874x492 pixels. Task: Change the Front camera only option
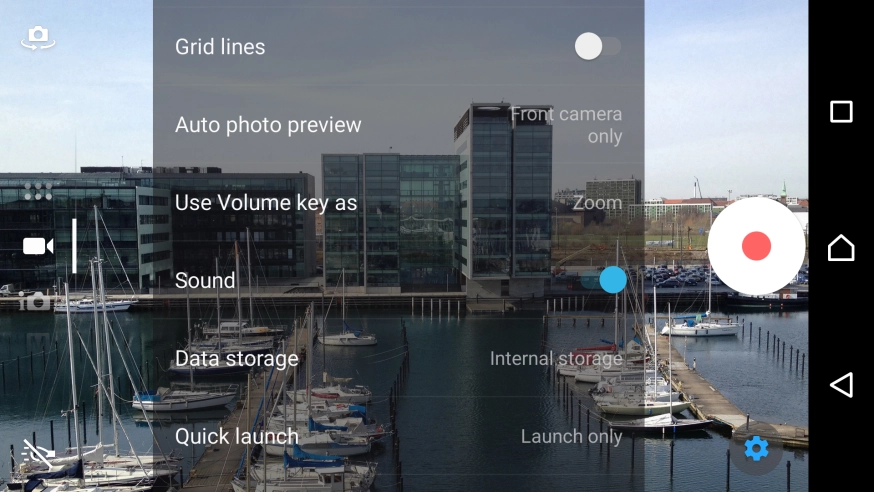[x=566, y=125]
